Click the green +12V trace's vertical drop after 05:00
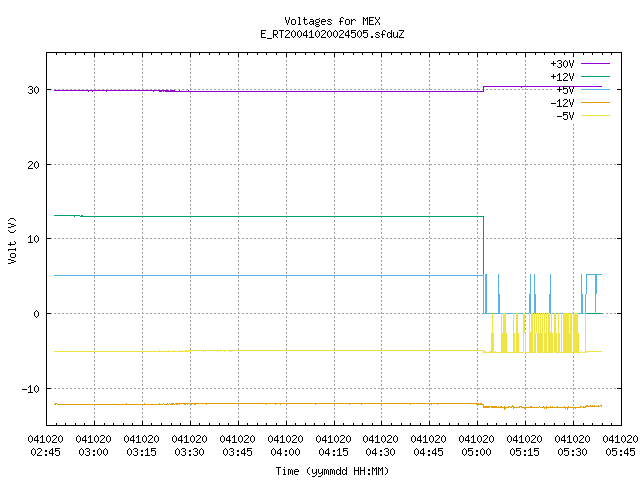 pyautogui.click(x=484, y=245)
